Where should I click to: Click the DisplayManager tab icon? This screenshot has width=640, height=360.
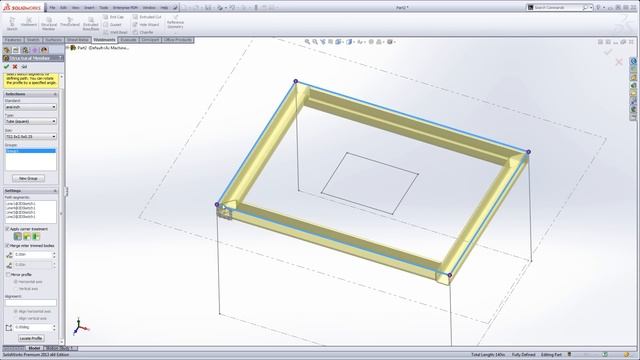click(x=44, y=50)
